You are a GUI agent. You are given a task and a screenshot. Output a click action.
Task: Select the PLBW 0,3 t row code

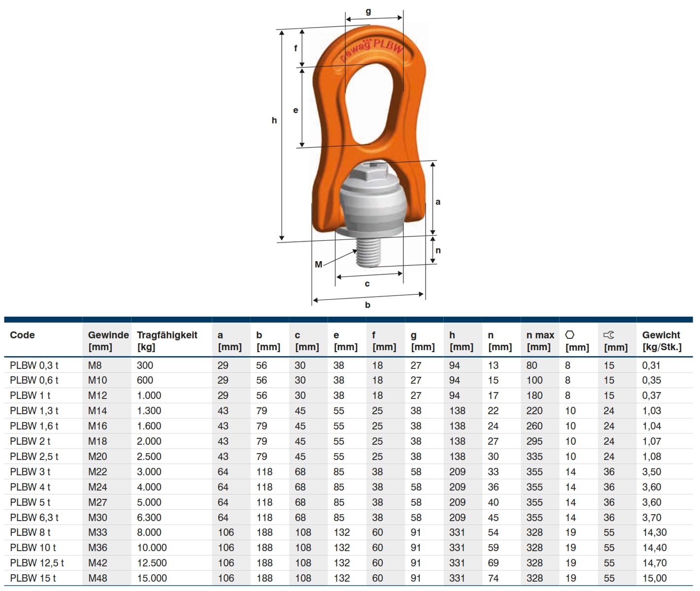(34, 365)
